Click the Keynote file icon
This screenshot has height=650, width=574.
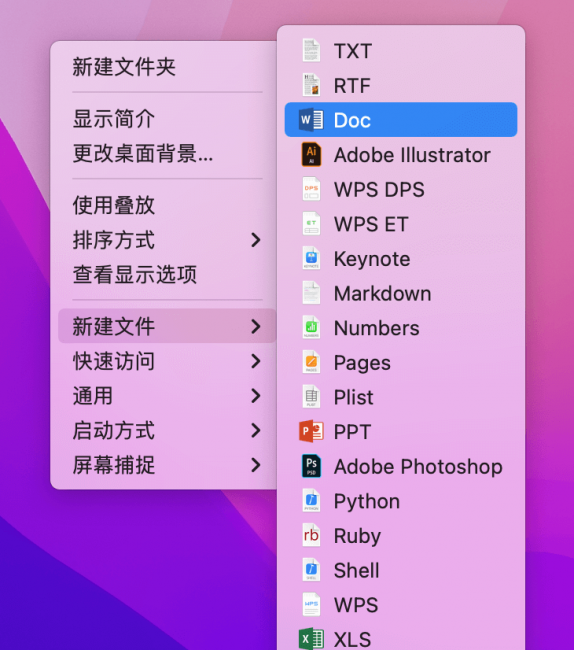click(311, 258)
